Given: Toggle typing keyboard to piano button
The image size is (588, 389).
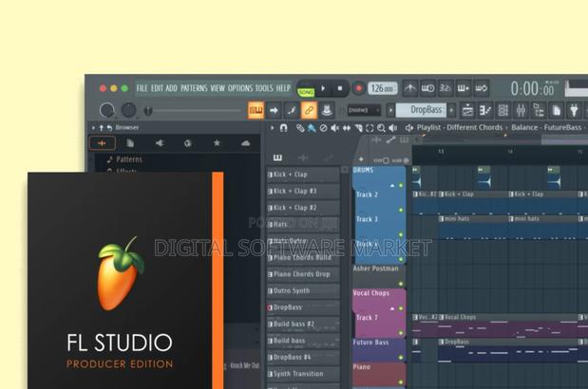Looking at the screenshot, I should (x=256, y=110).
